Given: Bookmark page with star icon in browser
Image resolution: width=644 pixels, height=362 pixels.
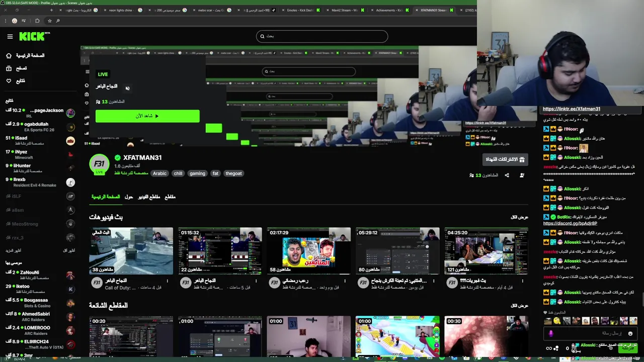Looking at the screenshot, I should 49,21.
